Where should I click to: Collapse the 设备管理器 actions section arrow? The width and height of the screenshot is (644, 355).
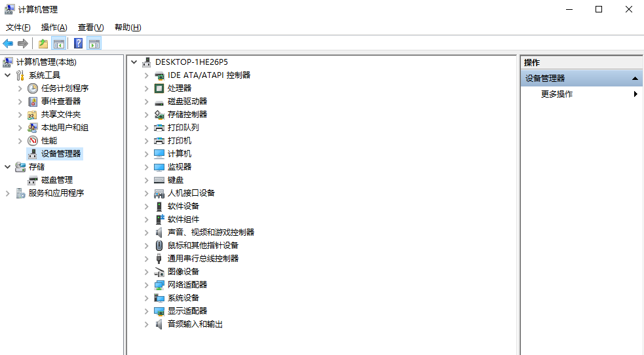[635, 79]
